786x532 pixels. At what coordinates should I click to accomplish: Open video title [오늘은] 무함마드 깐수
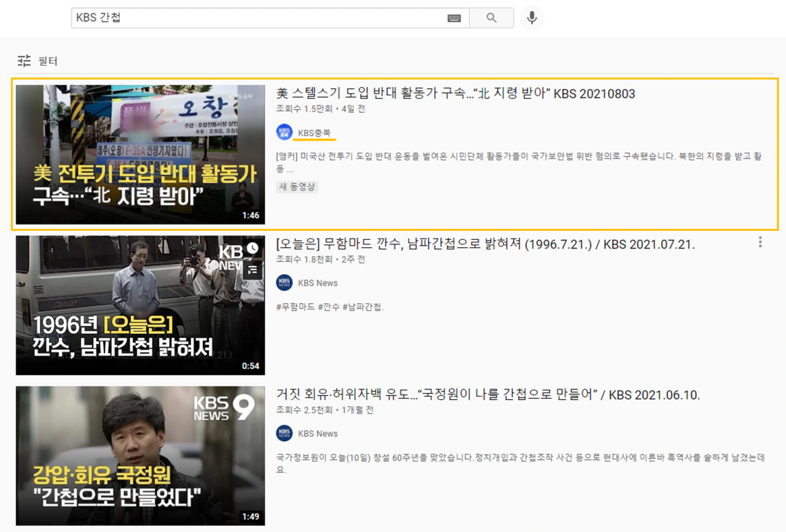[x=486, y=244]
